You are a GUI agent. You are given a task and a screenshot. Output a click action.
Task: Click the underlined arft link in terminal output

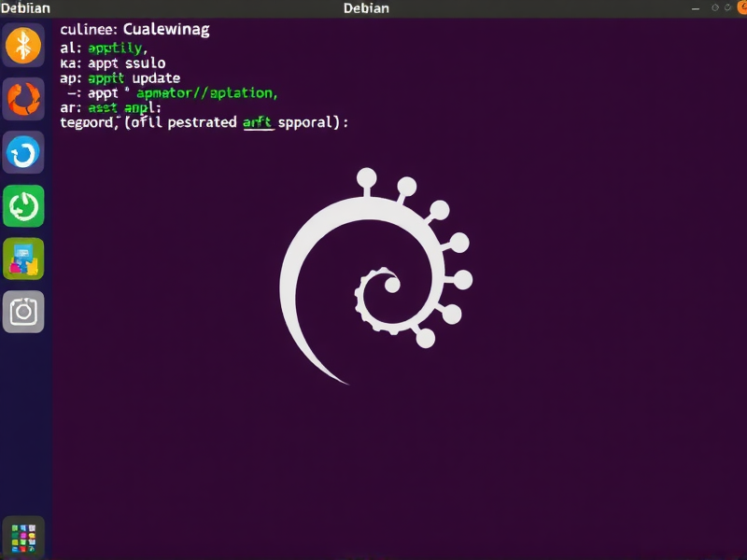pos(258,122)
